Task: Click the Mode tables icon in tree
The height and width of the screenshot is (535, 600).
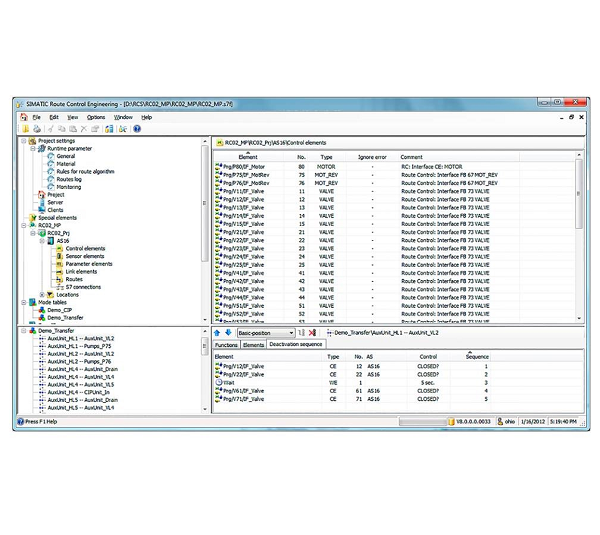Action: point(33,302)
